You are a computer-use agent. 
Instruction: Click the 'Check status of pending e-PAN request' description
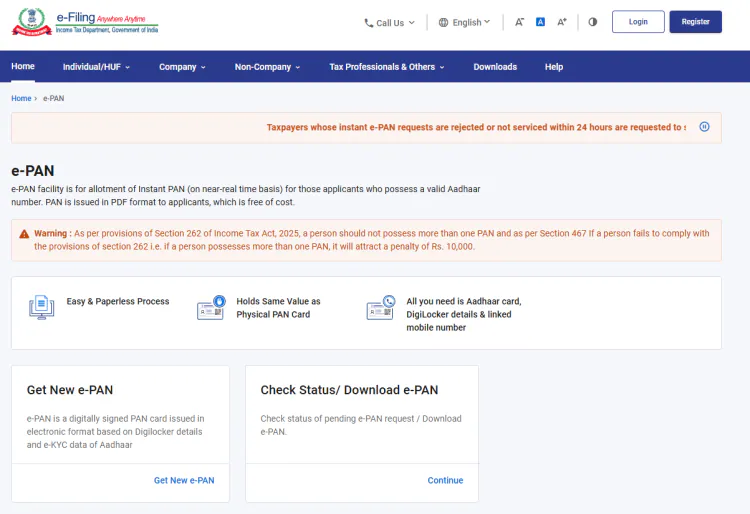[361, 425]
